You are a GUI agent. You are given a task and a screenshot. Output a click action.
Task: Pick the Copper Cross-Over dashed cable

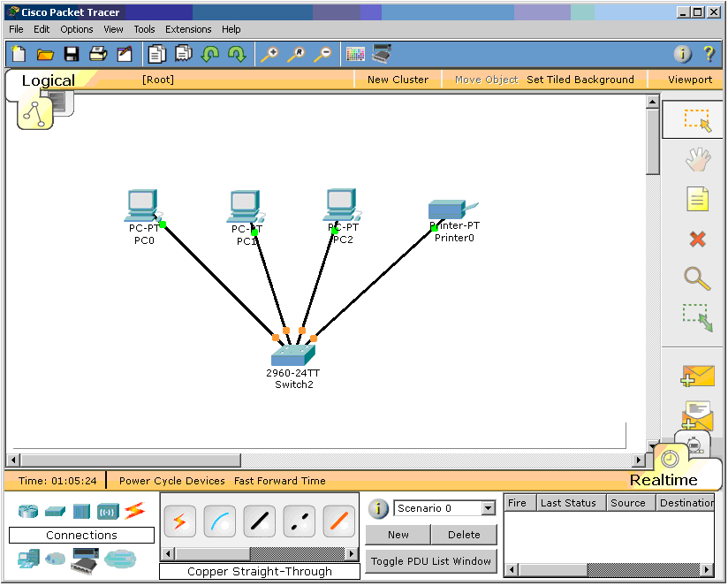coord(299,521)
